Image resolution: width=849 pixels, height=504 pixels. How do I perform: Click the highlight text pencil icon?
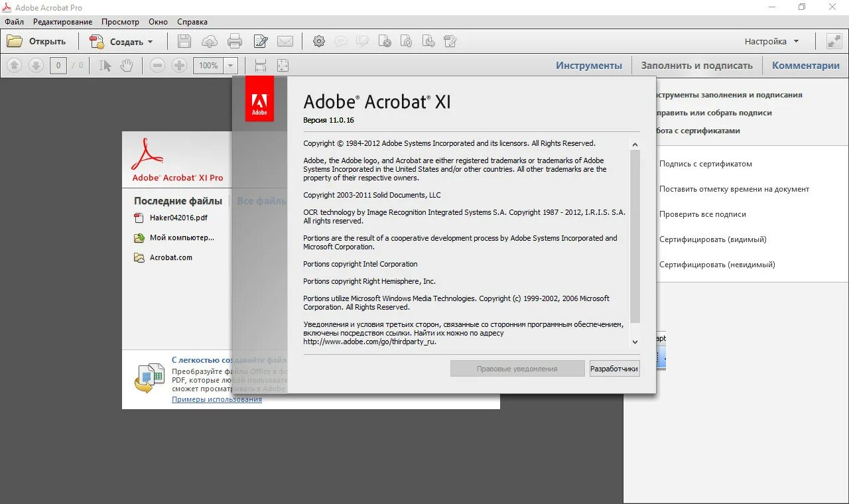362,41
